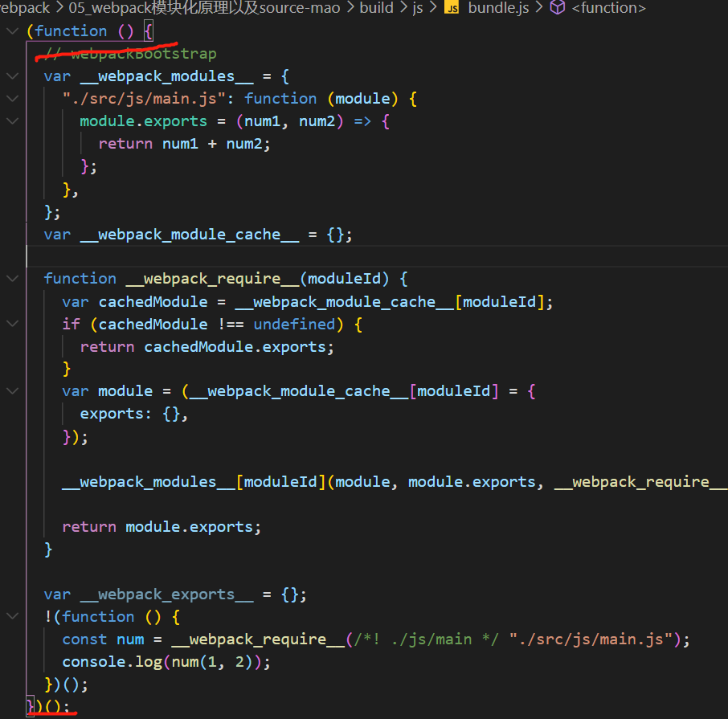The image size is (728, 719).
Task: Place cursor on the empty highlighted line
Action: pyautogui.click(x=376, y=256)
